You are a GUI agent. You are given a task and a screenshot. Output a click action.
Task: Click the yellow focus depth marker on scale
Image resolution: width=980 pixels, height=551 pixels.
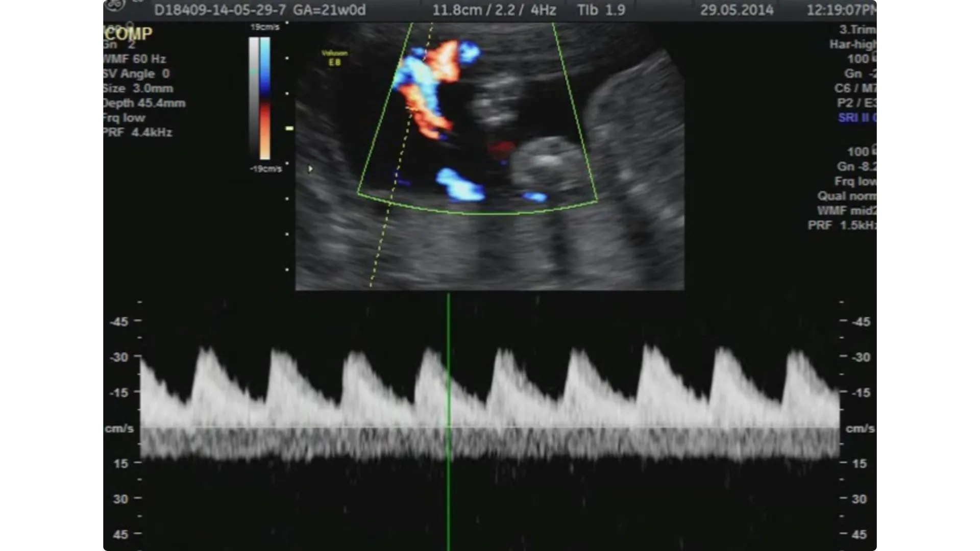pos(289,129)
